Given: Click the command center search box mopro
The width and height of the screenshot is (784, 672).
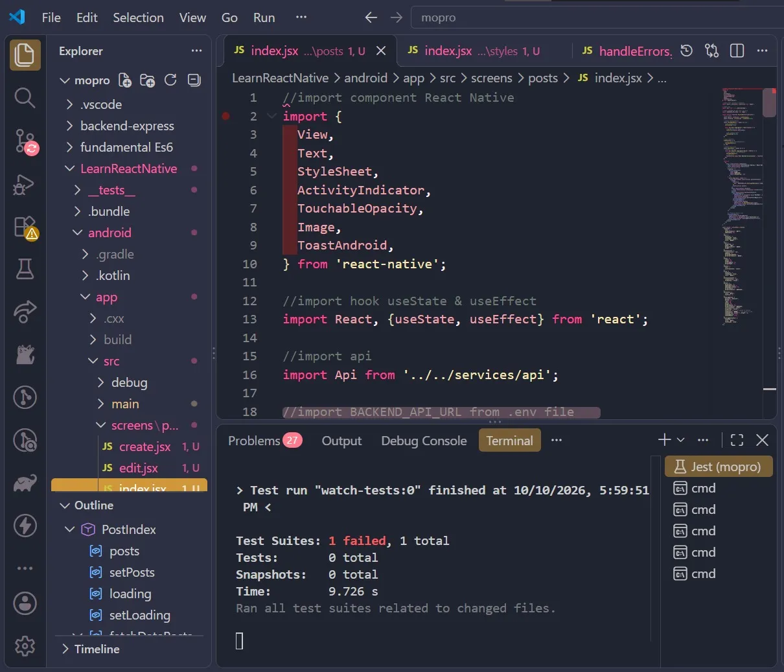Looking at the screenshot, I should click(596, 17).
